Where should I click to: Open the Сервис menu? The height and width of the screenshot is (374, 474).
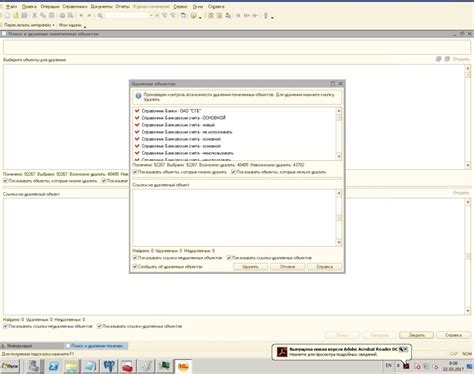click(180, 6)
